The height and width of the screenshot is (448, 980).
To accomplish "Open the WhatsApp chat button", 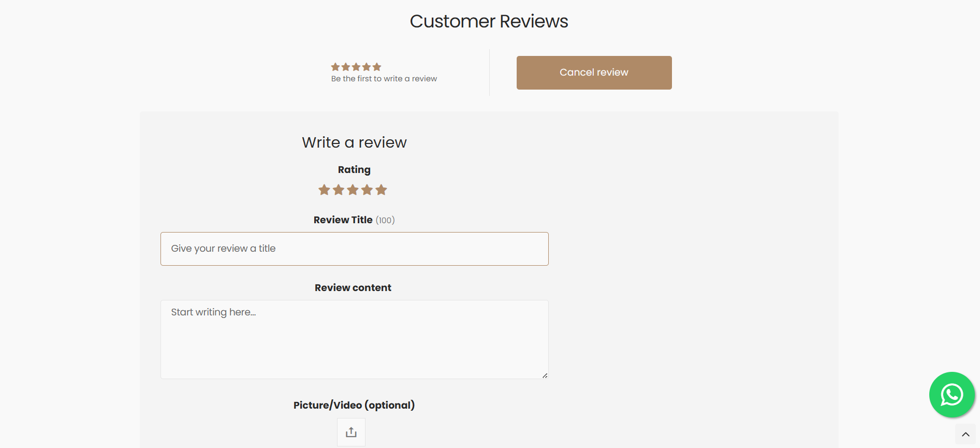I will click(952, 395).
